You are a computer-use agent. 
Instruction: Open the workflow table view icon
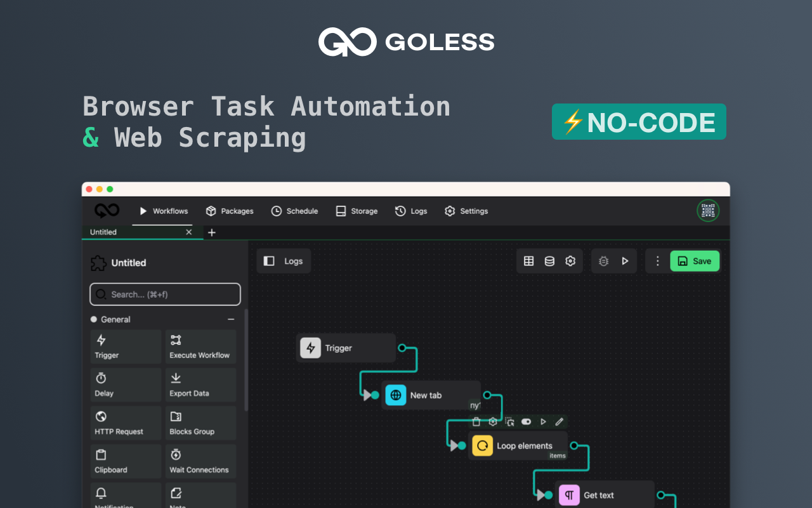point(528,260)
